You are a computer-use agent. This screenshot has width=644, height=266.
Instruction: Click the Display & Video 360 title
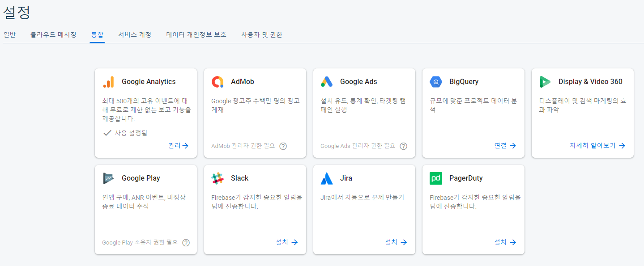[x=590, y=82]
